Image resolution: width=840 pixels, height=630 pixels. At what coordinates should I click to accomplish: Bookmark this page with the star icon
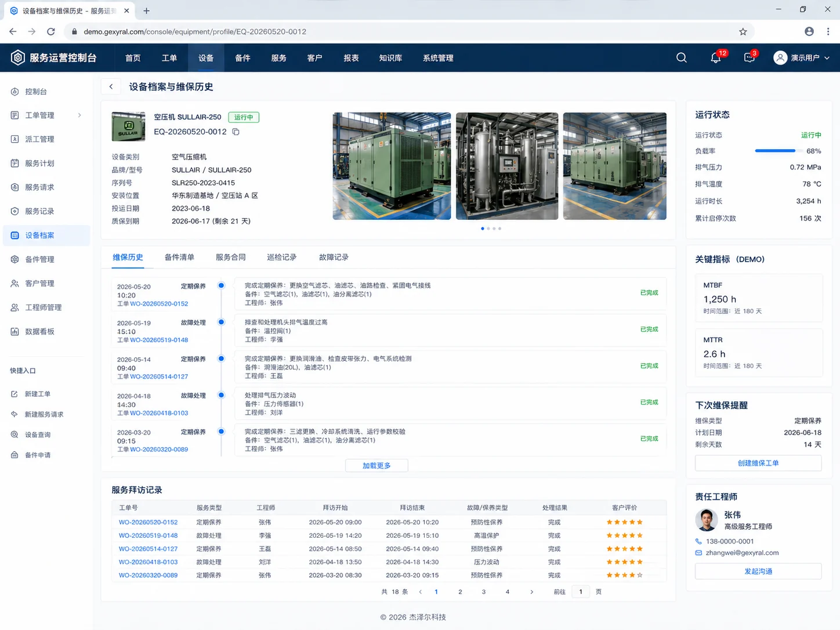coord(743,31)
